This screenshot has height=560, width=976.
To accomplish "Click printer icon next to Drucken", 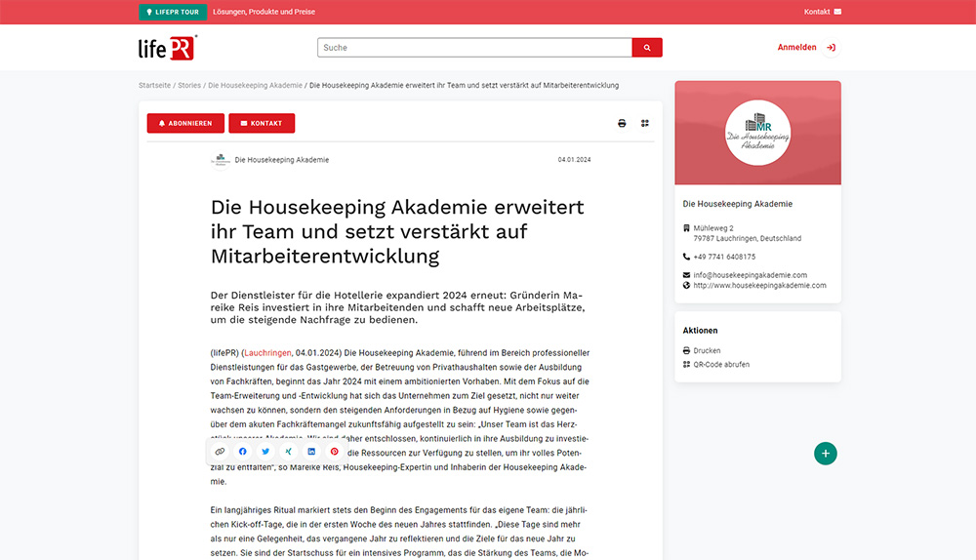I will [x=686, y=351].
